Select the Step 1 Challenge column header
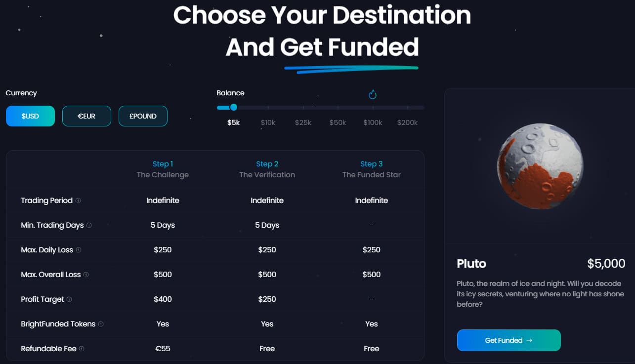This screenshot has width=635, height=364. [x=163, y=169]
